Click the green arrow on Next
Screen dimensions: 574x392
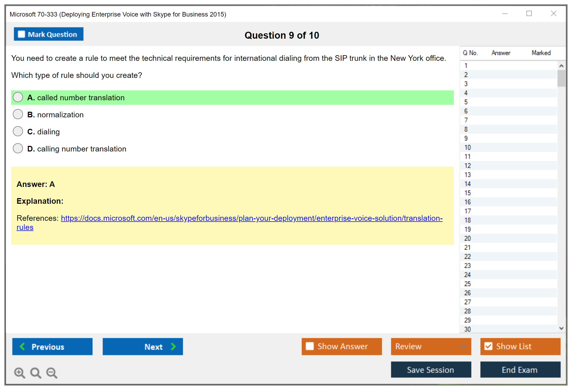coord(174,347)
